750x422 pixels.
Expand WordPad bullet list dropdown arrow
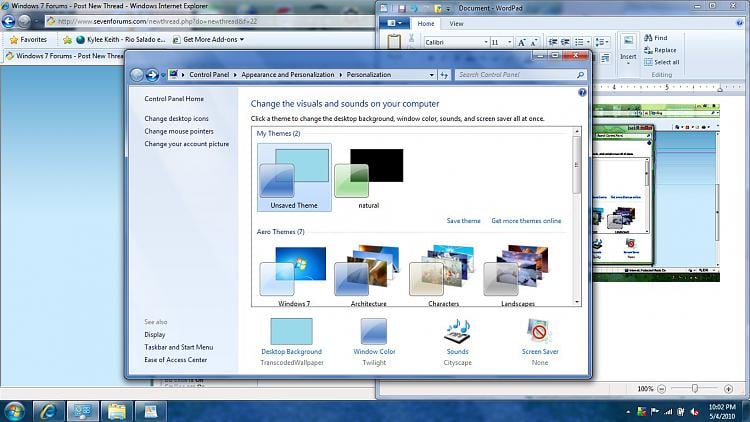pyautogui.click(x=588, y=42)
